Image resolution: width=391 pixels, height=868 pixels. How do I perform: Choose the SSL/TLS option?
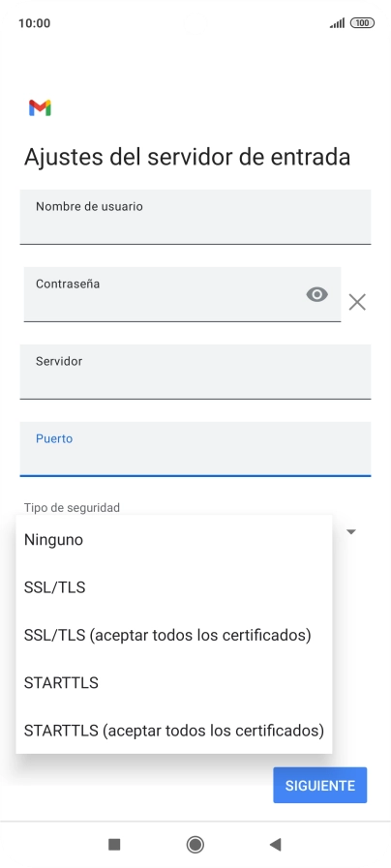tap(174, 587)
